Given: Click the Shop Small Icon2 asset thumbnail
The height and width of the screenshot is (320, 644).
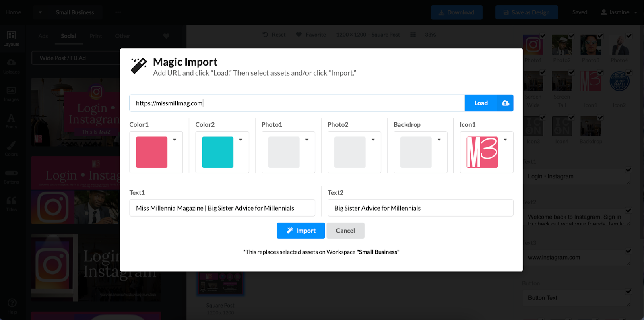Looking at the screenshot, I should (x=619, y=81).
